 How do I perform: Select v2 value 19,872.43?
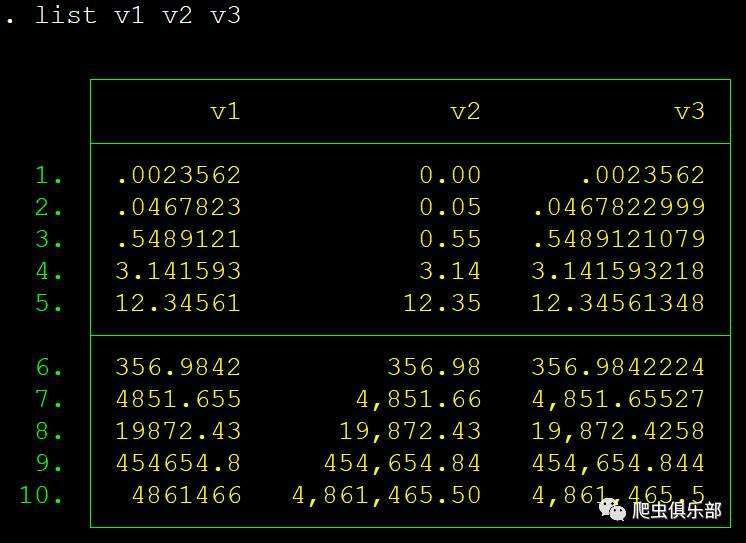click(x=410, y=431)
